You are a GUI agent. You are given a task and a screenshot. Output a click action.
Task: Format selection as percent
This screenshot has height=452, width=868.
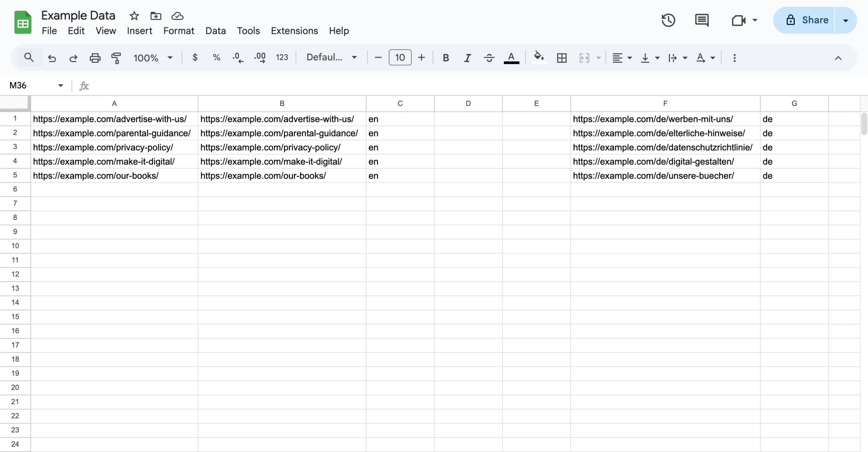216,57
